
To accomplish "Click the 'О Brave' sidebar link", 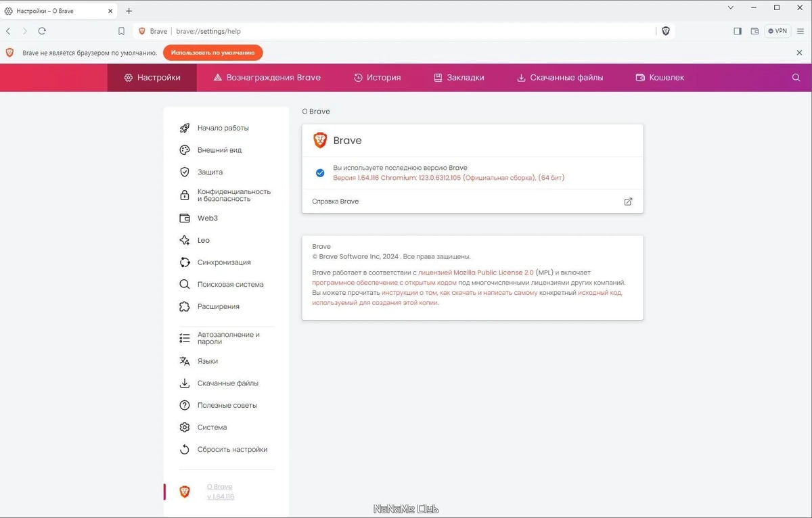I will (x=220, y=487).
